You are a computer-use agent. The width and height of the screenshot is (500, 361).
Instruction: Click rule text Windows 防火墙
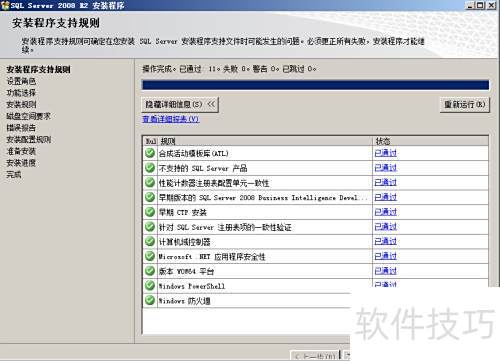(x=184, y=301)
